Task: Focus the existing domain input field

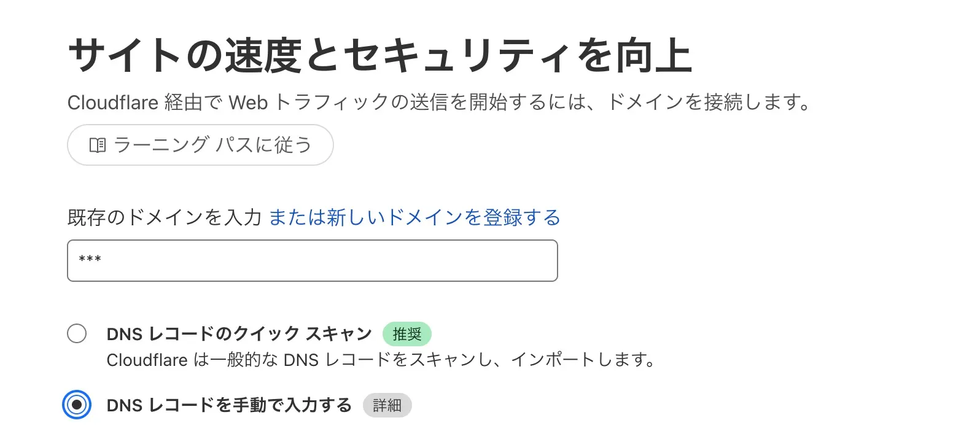Action: click(312, 261)
